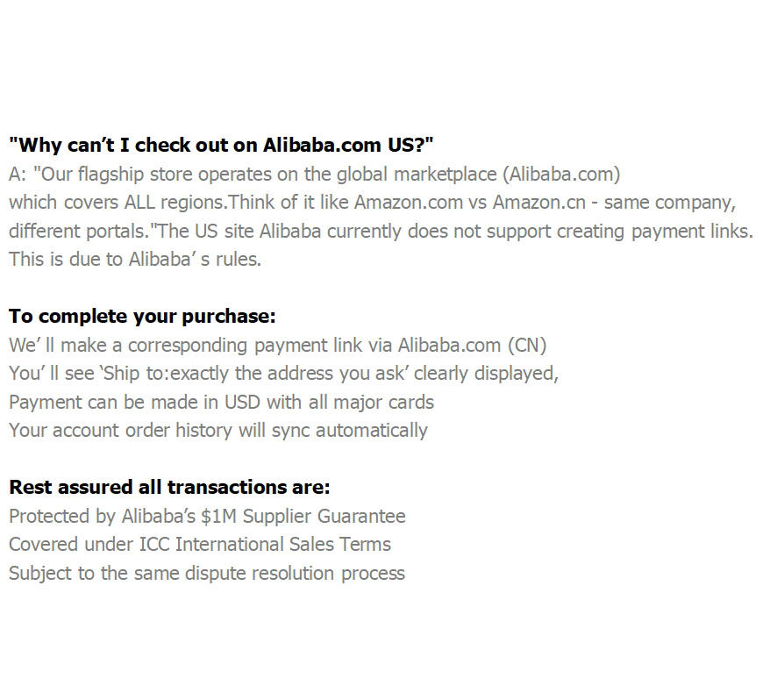
Task: Click the "Subject to the same dispute resolution process" line
Action: 207,574
